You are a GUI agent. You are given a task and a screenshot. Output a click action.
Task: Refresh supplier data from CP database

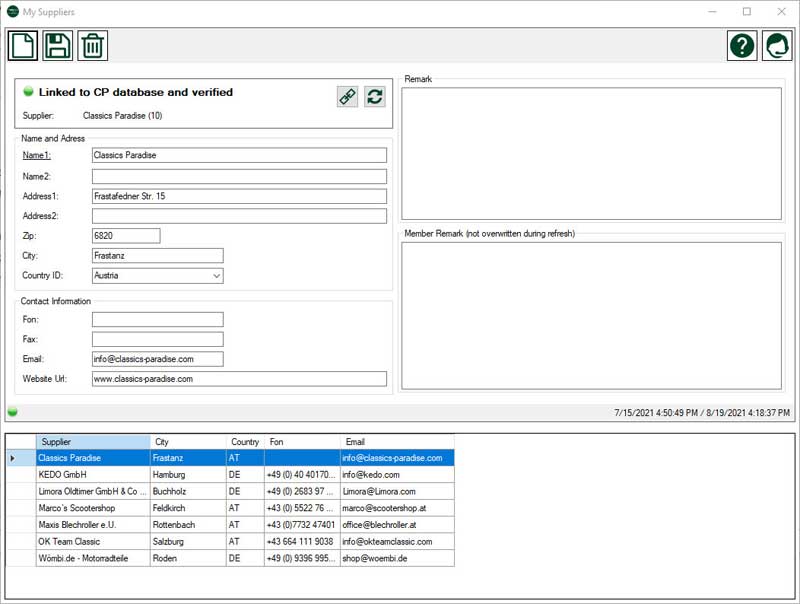tap(375, 96)
